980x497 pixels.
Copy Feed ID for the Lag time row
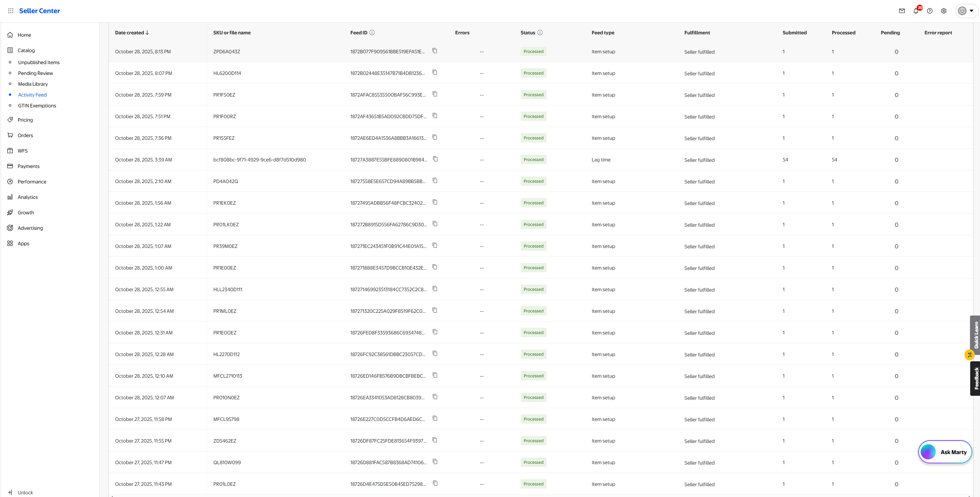pos(435,159)
